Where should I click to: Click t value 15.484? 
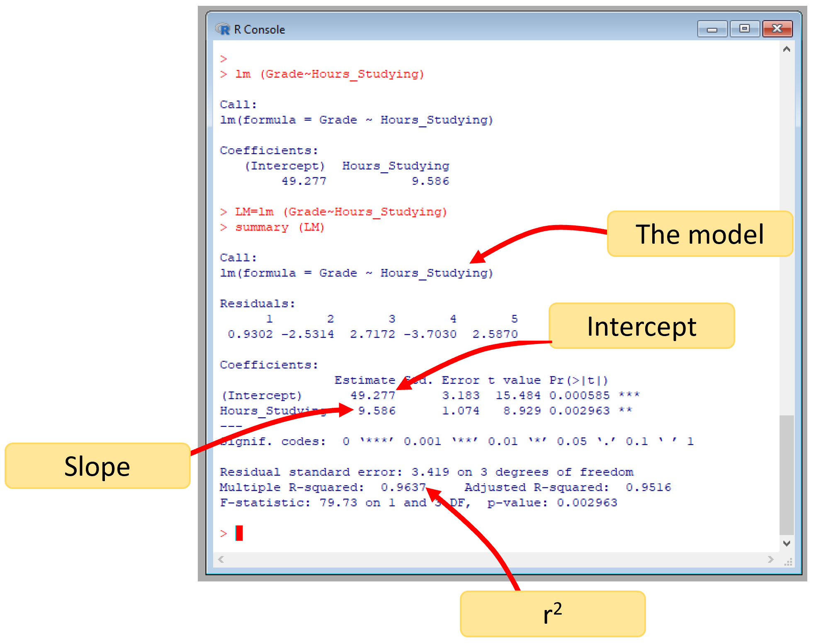pos(518,396)
